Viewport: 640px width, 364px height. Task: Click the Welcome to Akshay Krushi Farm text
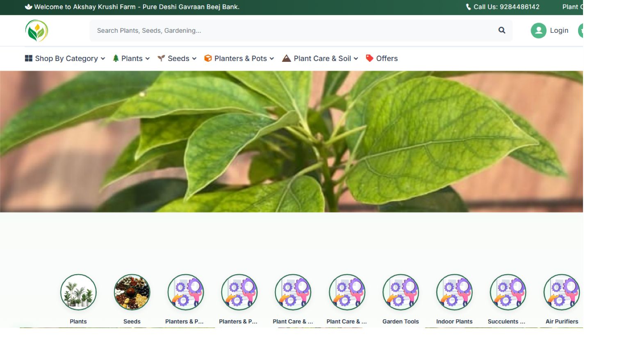pos(137,7)
